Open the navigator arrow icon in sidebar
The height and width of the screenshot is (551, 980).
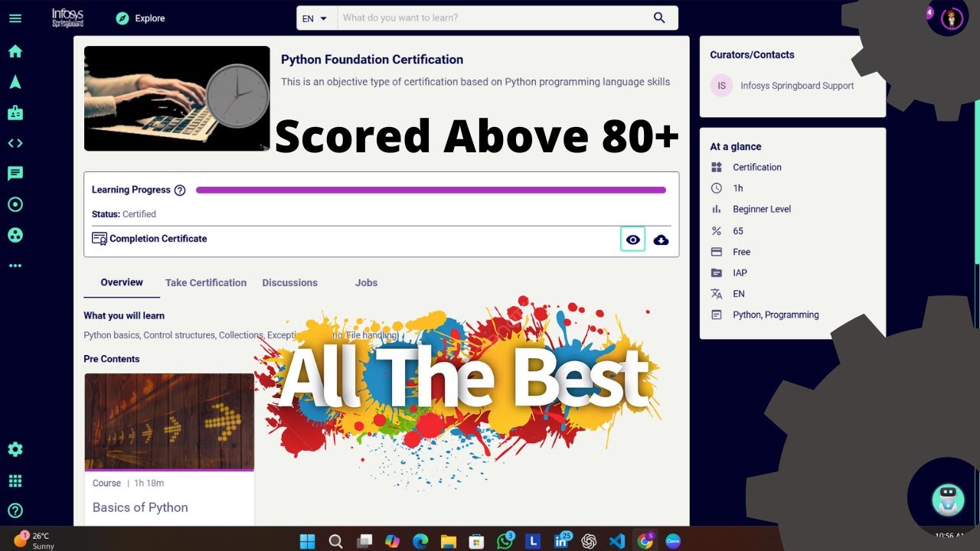[x=15, y=82]
